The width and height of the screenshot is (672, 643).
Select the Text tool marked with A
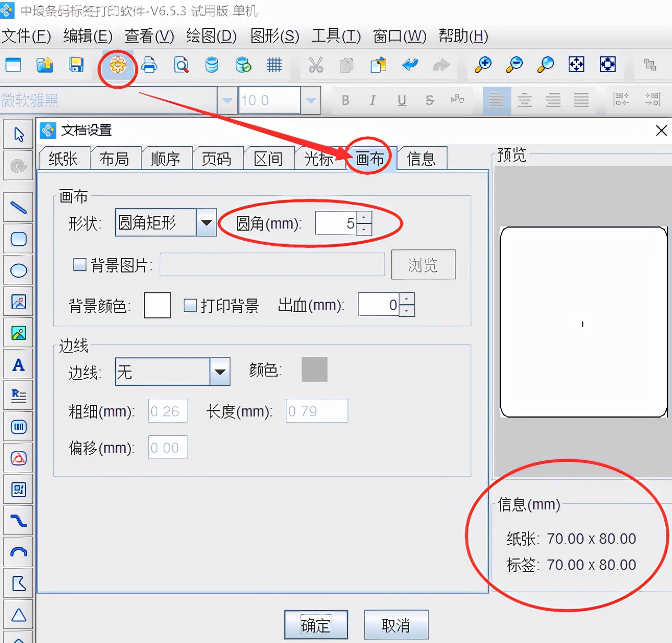tap(18, 364)
